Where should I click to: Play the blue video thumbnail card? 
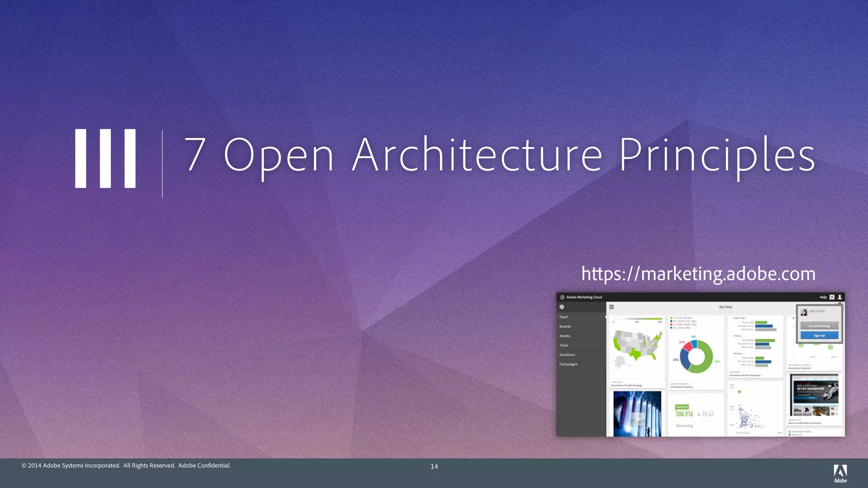point(637,414)
